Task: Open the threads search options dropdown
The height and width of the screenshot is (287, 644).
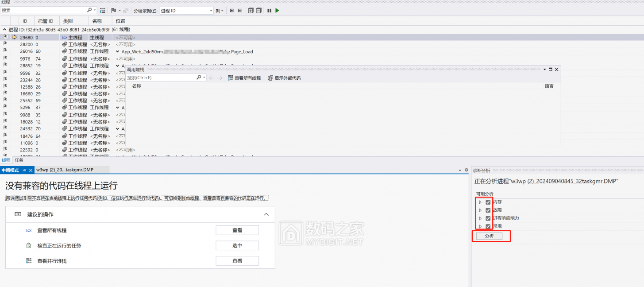Action: click(x=95, y=10)
